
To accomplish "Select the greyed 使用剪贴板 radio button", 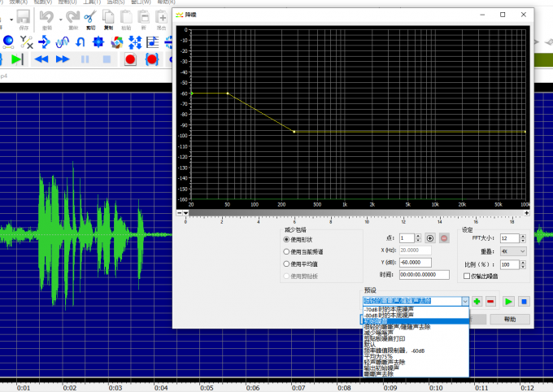I will pos(286,276).
